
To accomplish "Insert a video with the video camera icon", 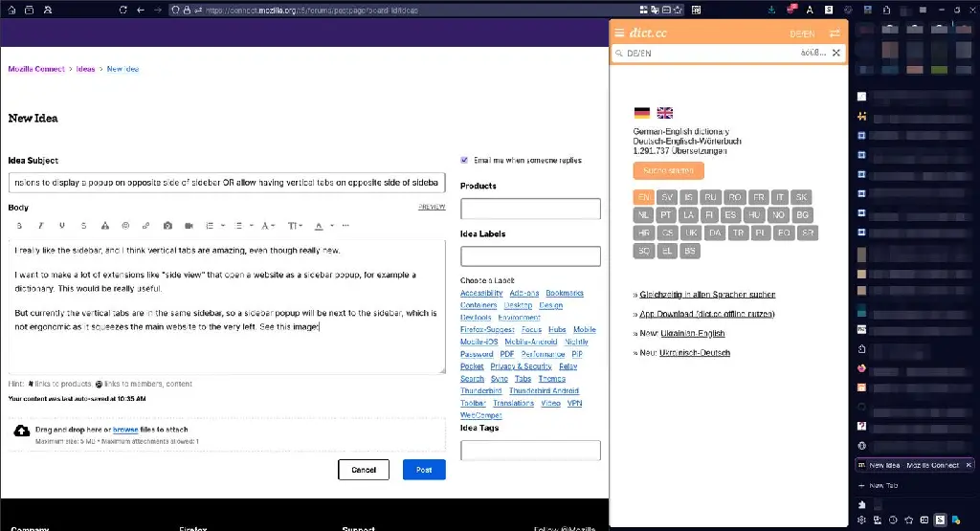I will [189, 226].
